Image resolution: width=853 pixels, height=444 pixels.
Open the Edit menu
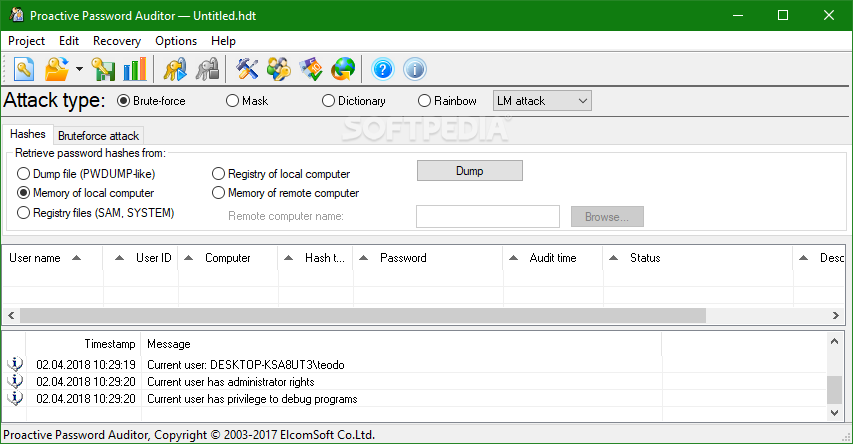69,41
